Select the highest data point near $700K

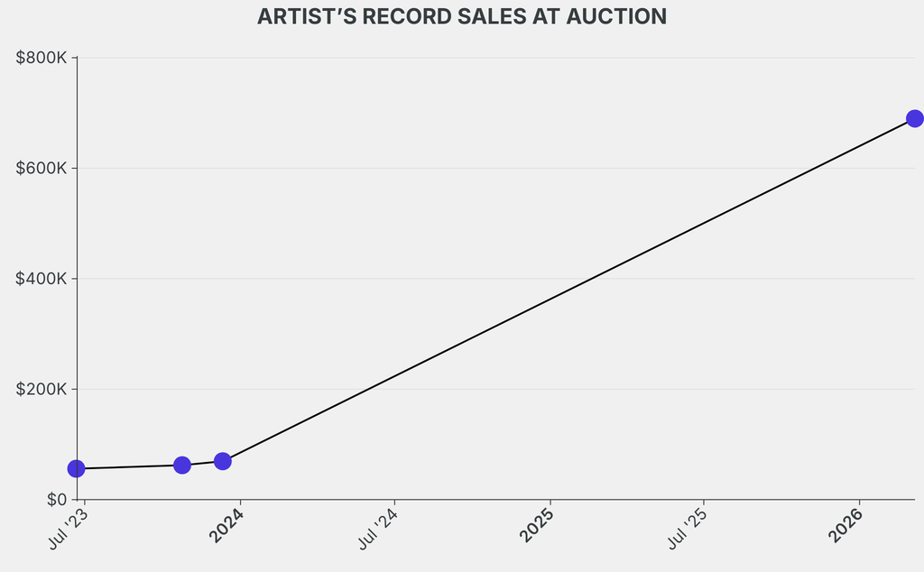pyautogui.click(x=914, y=118)
